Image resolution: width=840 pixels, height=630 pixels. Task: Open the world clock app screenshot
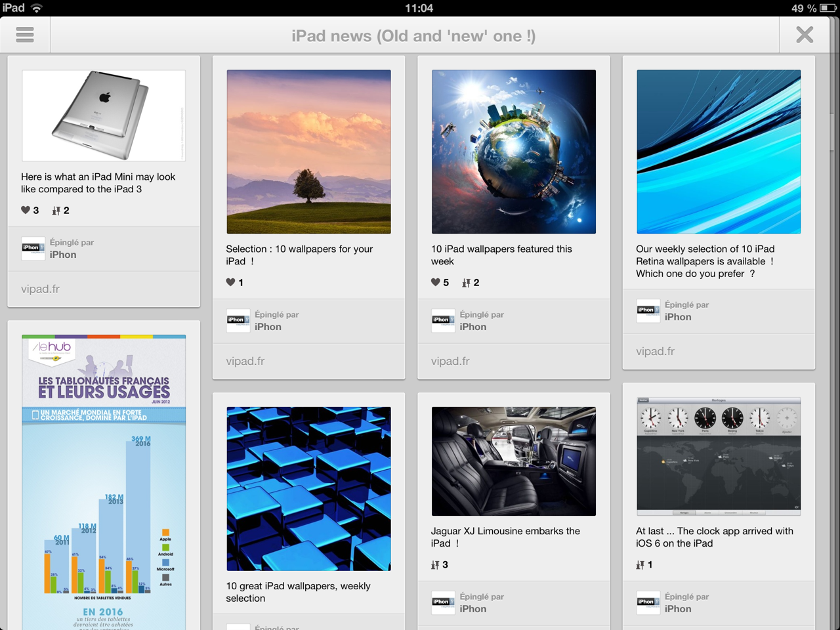(x=719, y=456)
